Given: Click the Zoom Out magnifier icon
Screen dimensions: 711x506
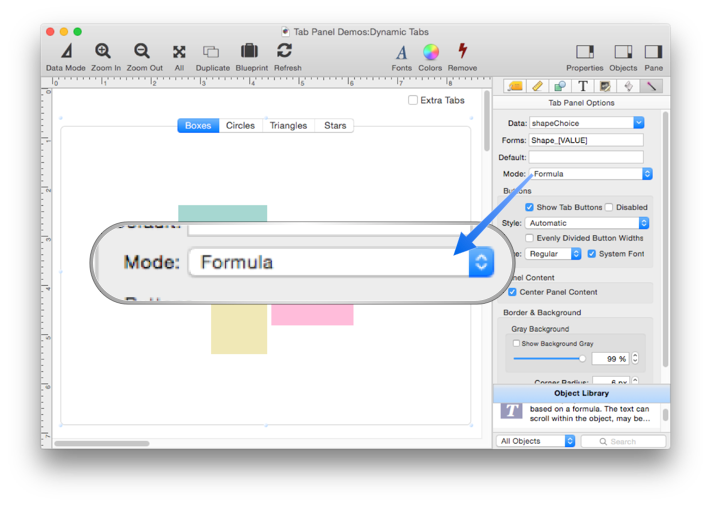Looking at the screenshot, I should (x=142, y=51).
